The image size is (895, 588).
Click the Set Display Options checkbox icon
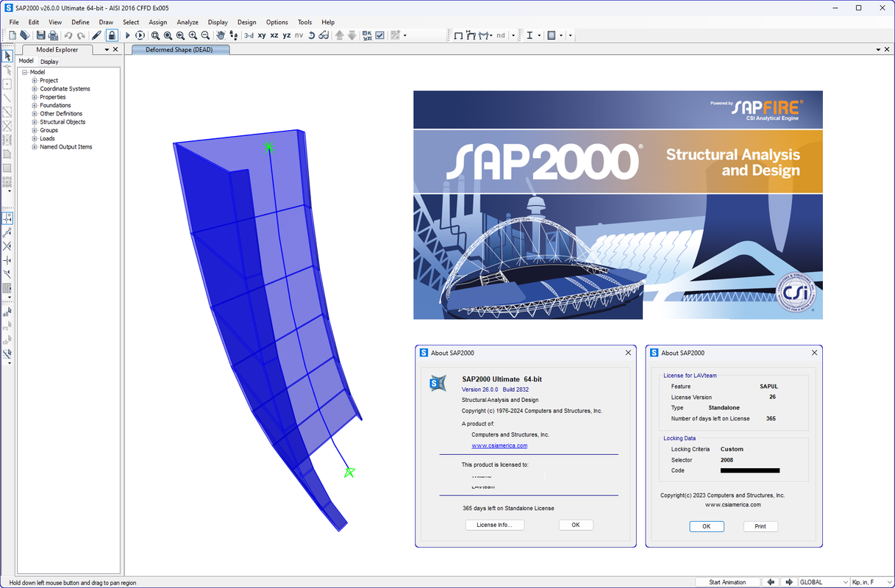[379, 35]
